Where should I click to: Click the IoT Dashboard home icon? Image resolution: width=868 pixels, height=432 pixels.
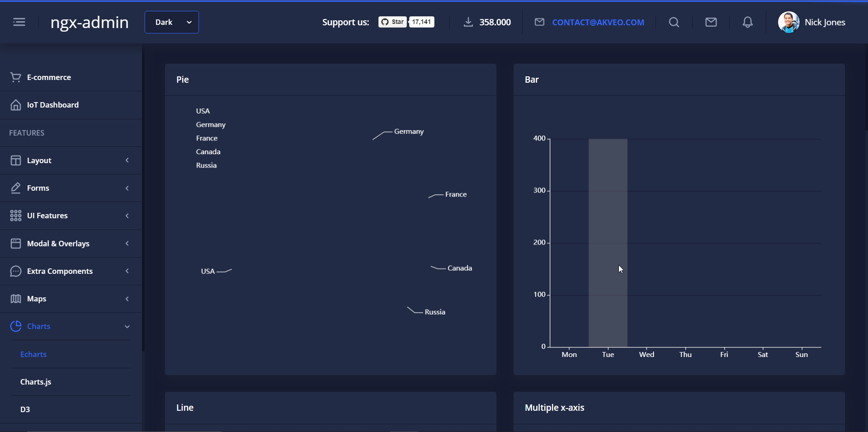(x=16, y=105)
